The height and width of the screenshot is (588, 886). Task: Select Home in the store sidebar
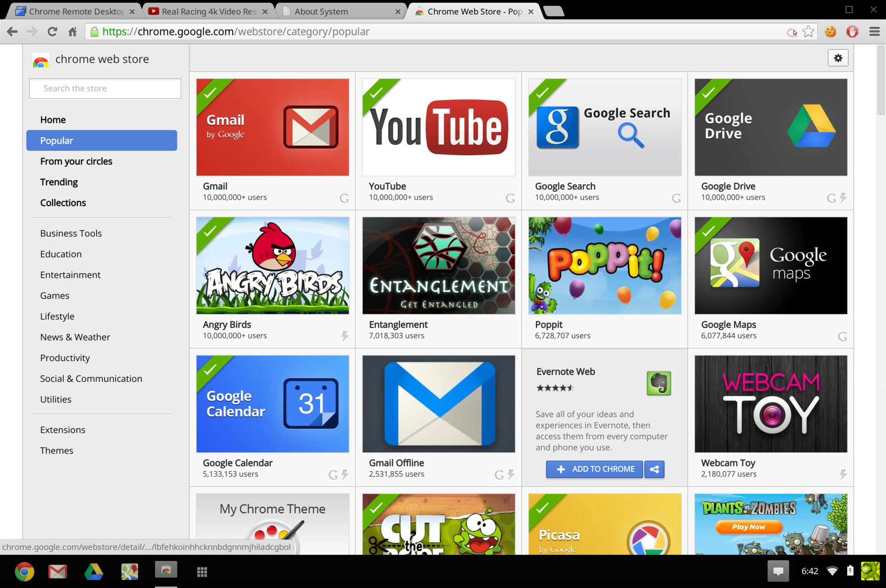(53, 120)
